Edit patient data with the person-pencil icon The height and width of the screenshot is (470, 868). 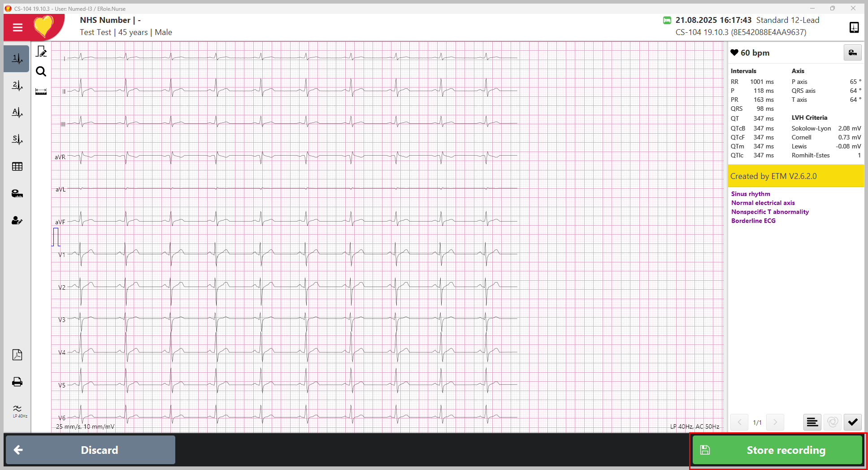point(17,221)
